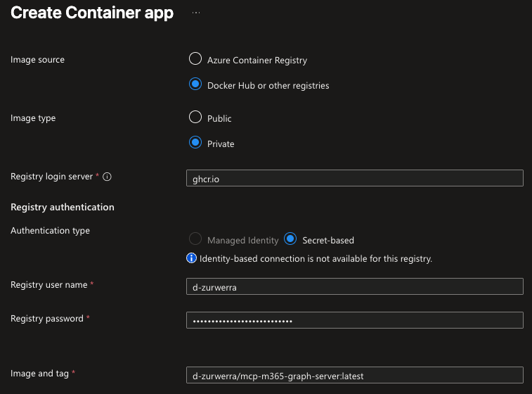Click the 'Authentication type' label
Image resolution: width=532 pixels, height=394 pixels.
pyautogui.click(x=50, y=231)
